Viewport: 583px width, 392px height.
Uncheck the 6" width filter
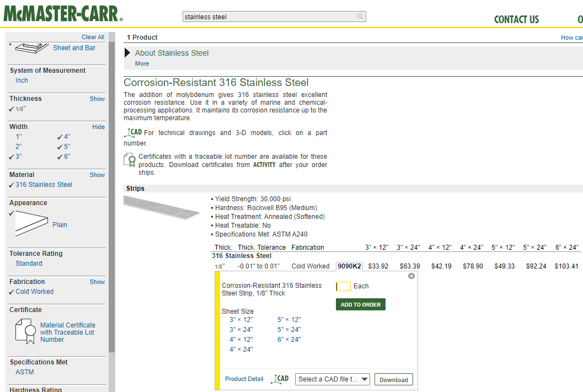click(63, 157)
